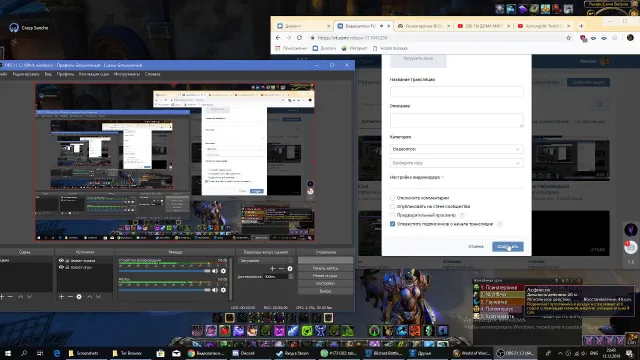Switch to the OBS YouTube browser tab

pyautogui.click(x=484, y=26)
